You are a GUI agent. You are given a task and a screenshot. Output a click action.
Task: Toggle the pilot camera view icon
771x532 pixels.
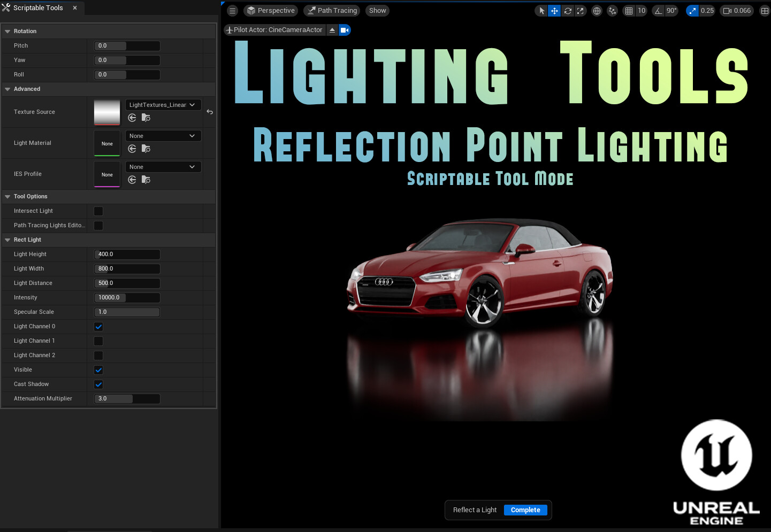[x=345, y=30]
